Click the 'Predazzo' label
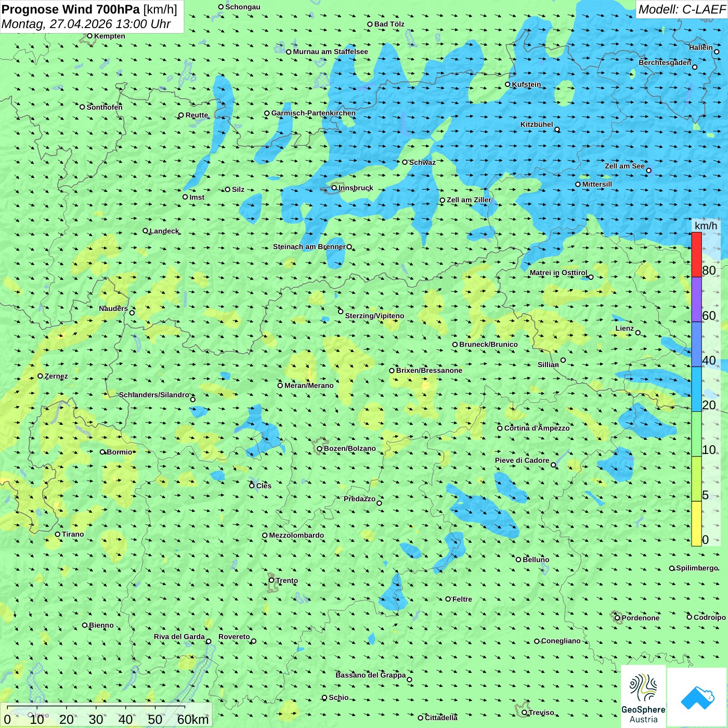 (x=359, y=499)
